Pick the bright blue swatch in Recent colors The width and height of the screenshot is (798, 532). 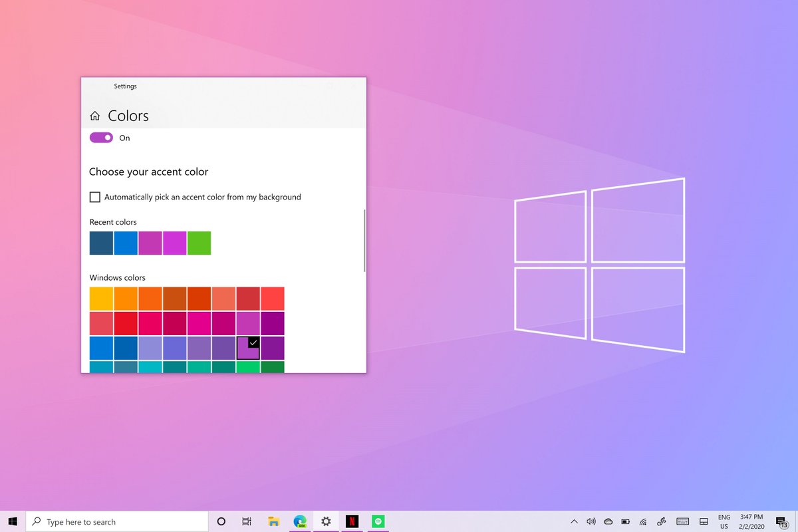coord(126,243)
